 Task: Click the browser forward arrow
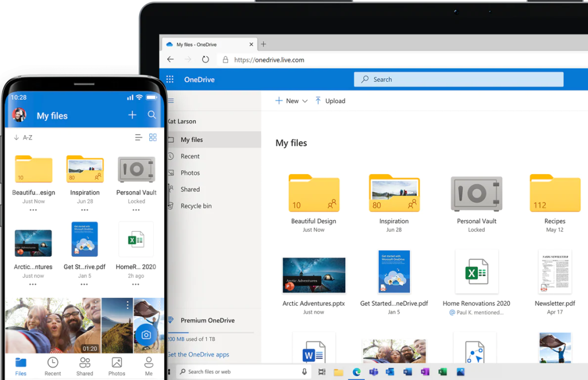(x=188, y=59)
